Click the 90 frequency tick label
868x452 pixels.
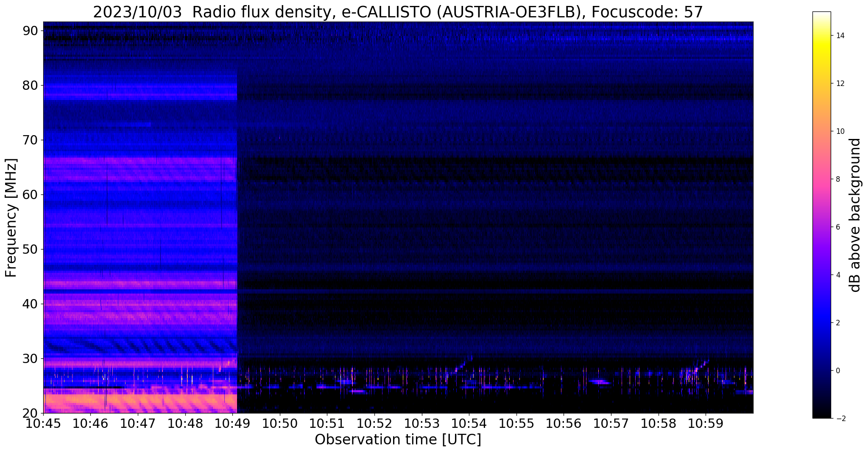31,31
